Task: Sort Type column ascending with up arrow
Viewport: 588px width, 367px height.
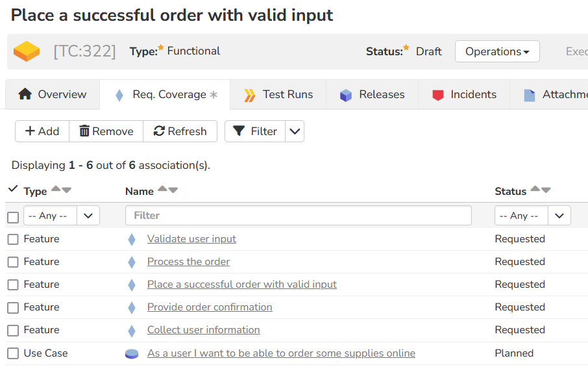Action: click(55, 190)
